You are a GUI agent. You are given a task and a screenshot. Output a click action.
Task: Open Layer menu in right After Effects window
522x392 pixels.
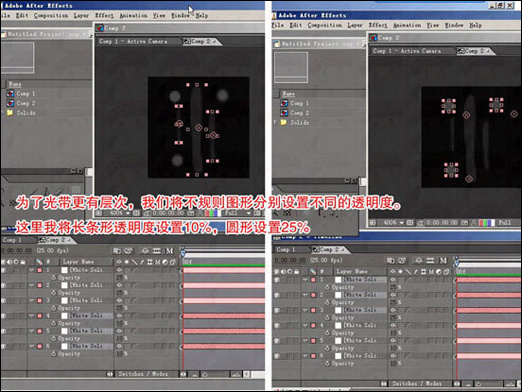355,25
